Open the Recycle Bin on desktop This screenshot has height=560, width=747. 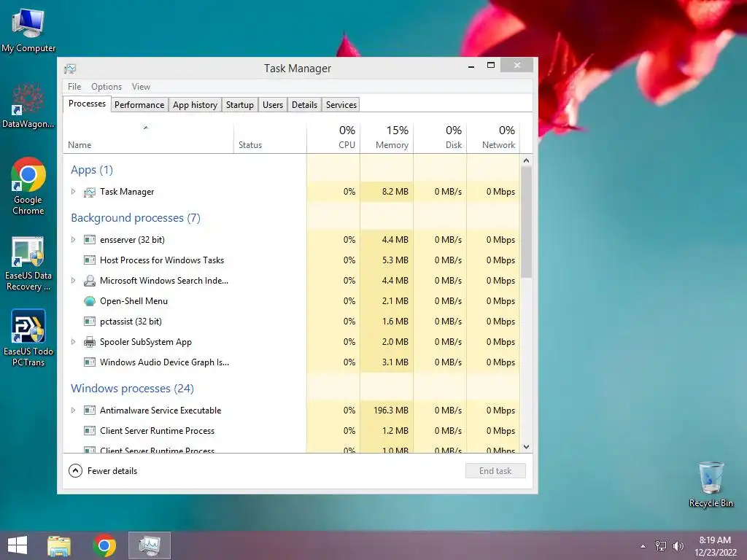pos(711,484)
